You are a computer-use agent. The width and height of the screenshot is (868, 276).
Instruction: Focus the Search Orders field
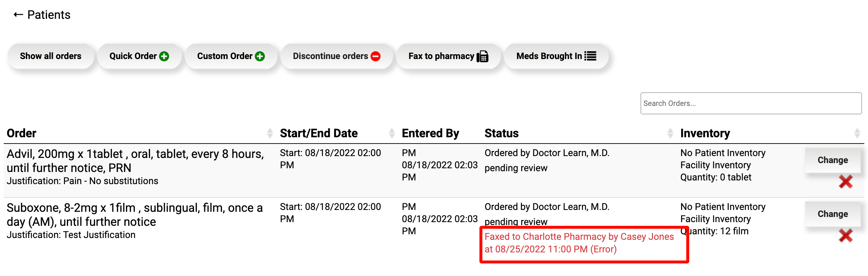[x=751, y=103]
